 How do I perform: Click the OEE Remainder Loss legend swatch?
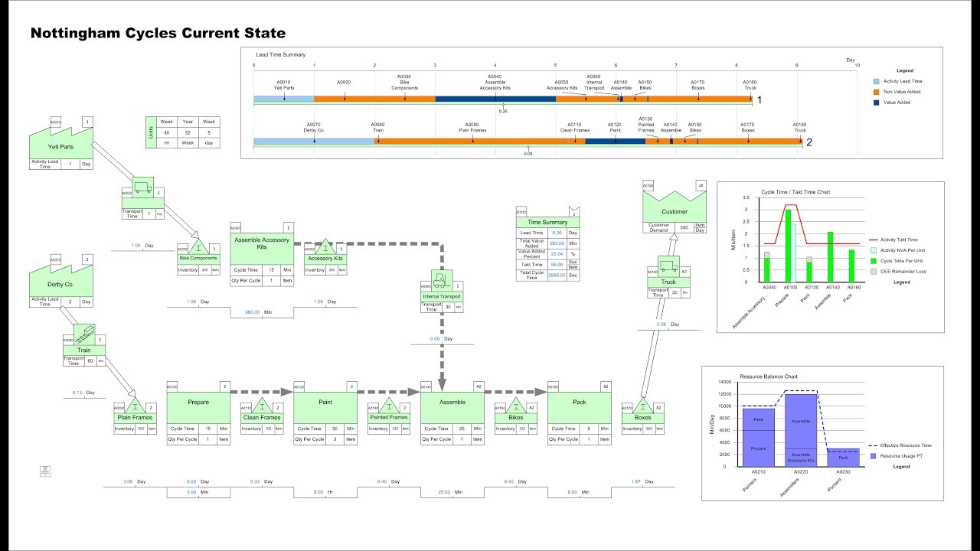coord(873,272)
